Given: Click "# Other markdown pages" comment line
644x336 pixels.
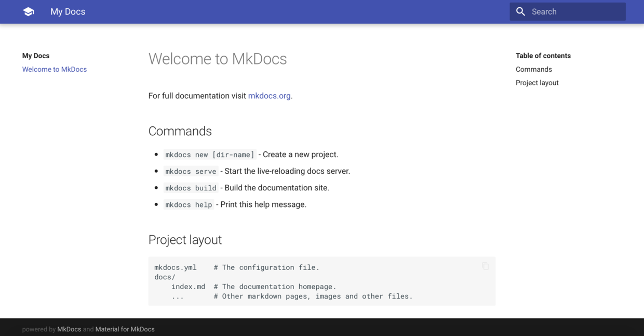Looking at the screenshot, I should click(x=313, y=296).
